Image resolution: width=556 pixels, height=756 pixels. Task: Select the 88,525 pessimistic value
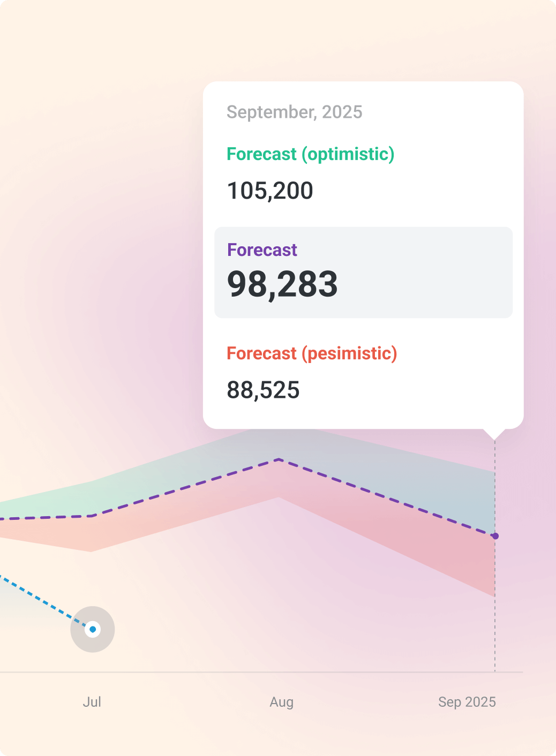tap(263, 390)
